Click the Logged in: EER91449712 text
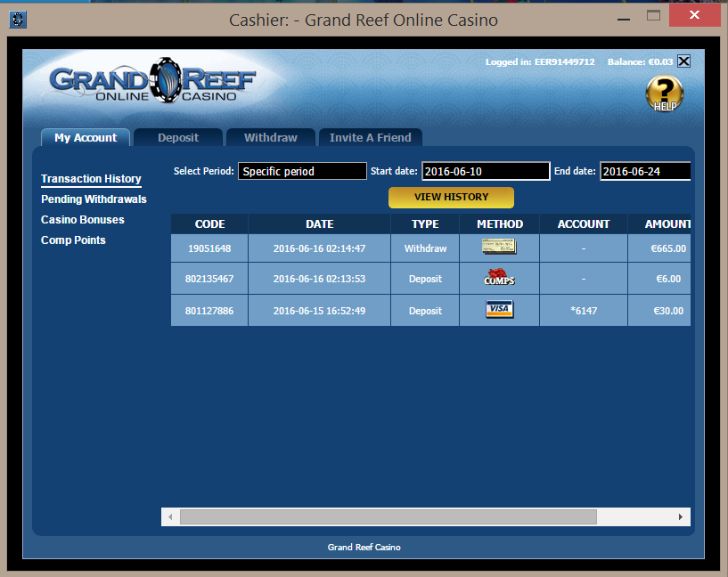Screen dimensions: 728x577 click(x=540, y=62)
